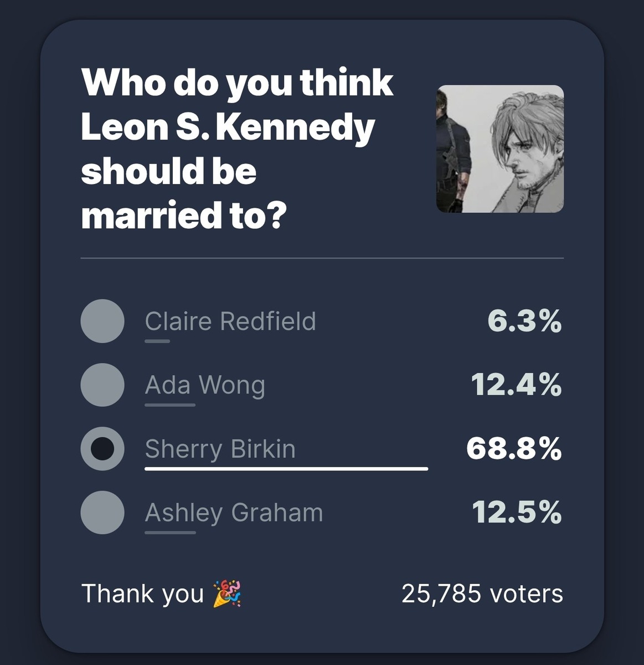Click the 25,785 voters count
This screenshot has width=644, height=665.
click(482, 594)
